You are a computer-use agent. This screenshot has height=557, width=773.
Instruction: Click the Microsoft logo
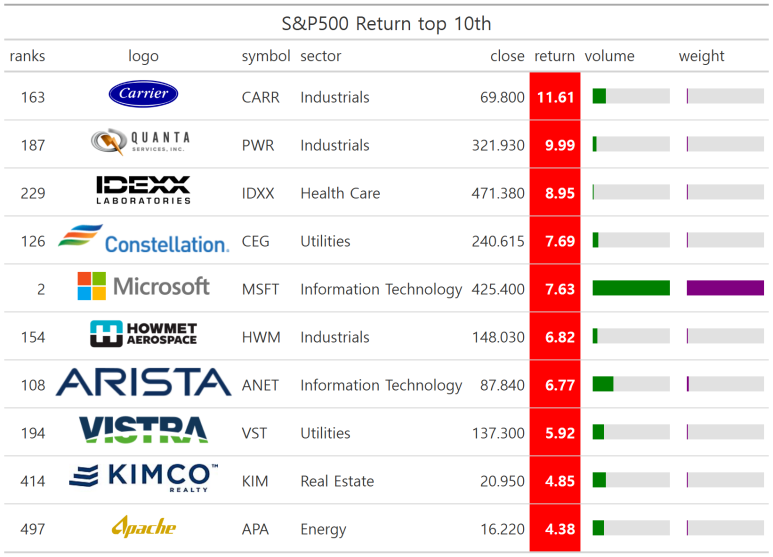[143, 286]
